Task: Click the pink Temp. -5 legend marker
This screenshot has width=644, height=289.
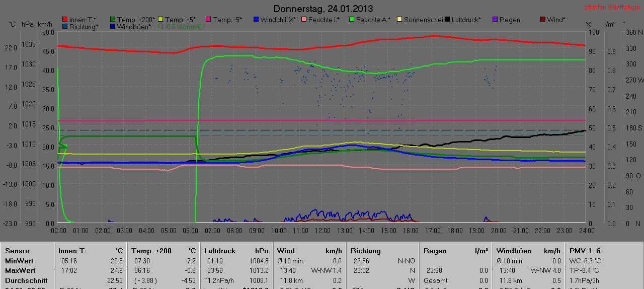Action: pos(208,20)
